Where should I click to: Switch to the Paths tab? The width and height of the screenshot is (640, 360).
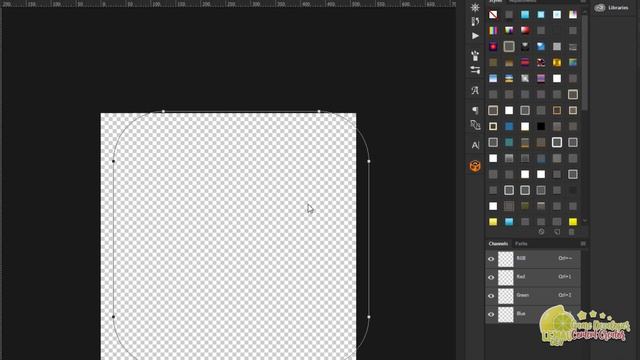521,244
